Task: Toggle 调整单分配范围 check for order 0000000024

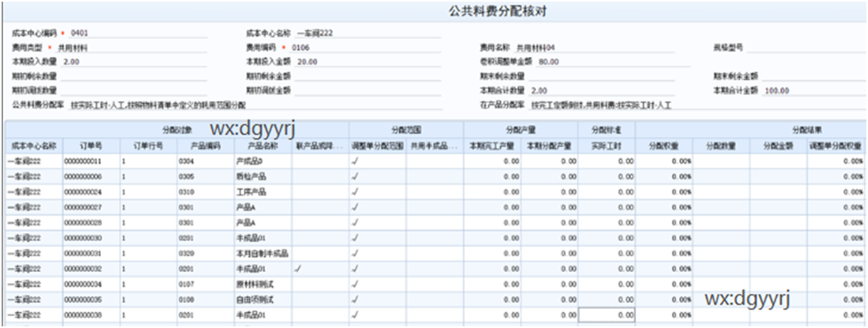Action: pyautogui.click(x=355, y=192)
